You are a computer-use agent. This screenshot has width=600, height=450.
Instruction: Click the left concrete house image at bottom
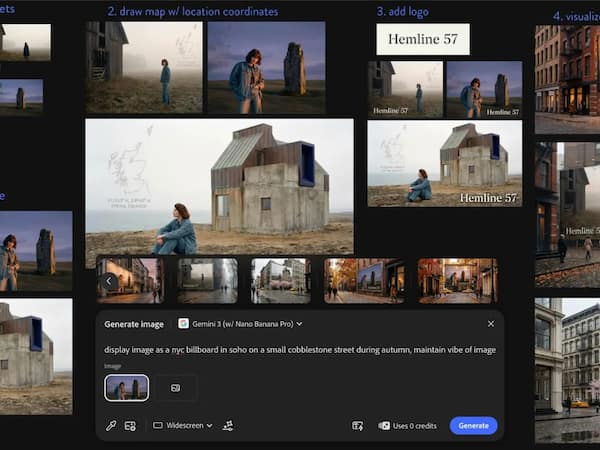pyautogui.click(x=36, y=356)
